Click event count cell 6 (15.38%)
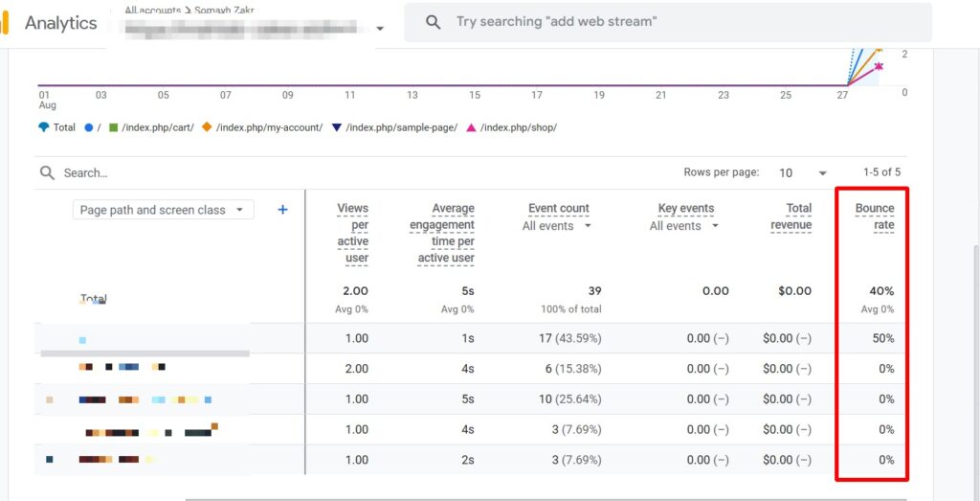This screenshot has width=980, height=501. pyautogui.click(x=573, y=369)
